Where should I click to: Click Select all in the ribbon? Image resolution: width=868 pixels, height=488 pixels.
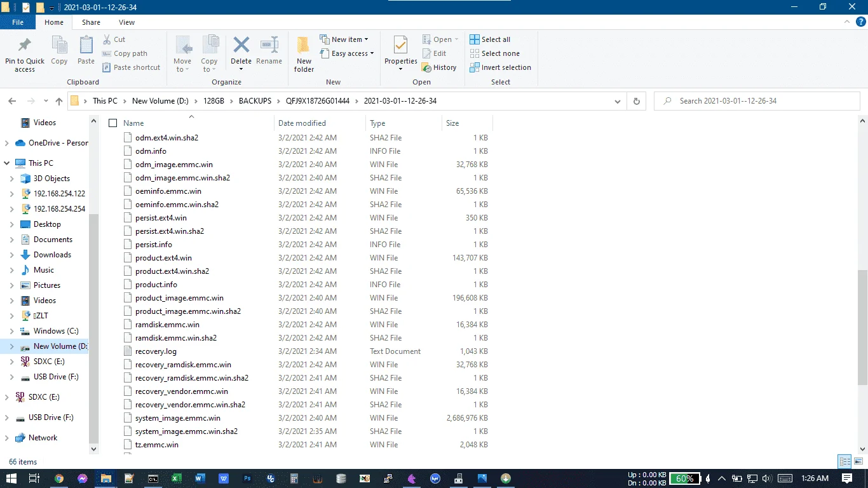[x=490, y=39]
